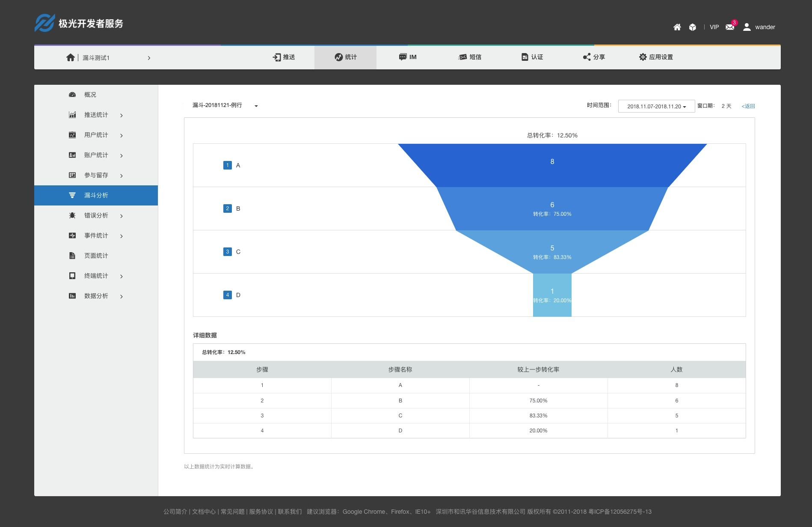The image size is (812, 527).
Task: Click the funnel icon for 漏斗分析
Action: pyautogui.click(x=72, y=195)
